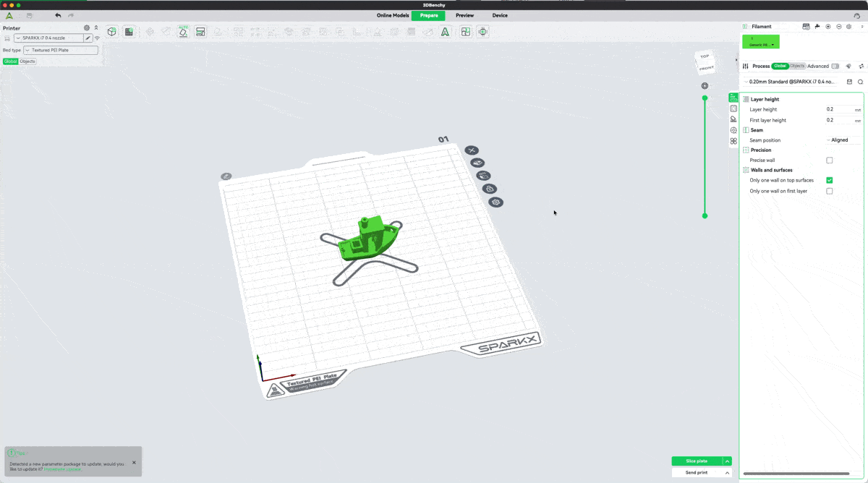This screenshot has height=483, width=868.
Task: Click the plate lock icon
Action: coord(490,189)
